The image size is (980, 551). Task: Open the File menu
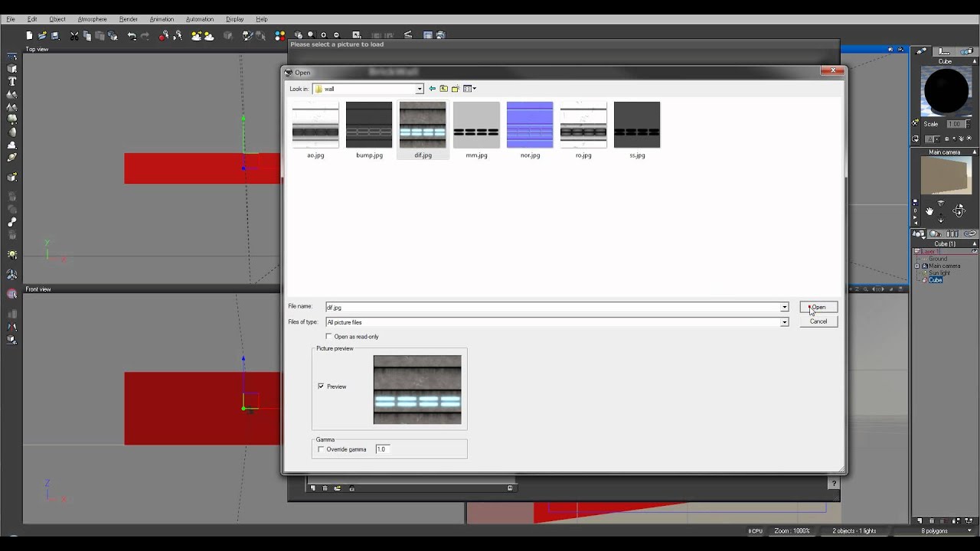pyautogui.click(x=11, y=19)
